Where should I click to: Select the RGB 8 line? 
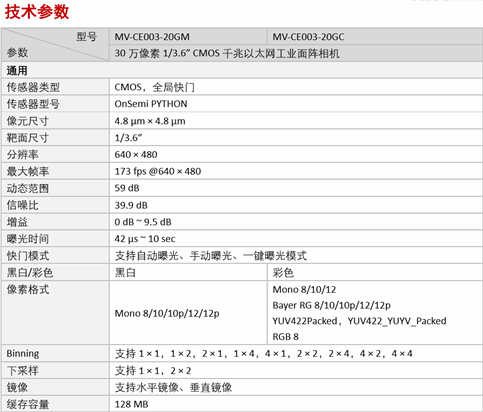tap(285, 337)
